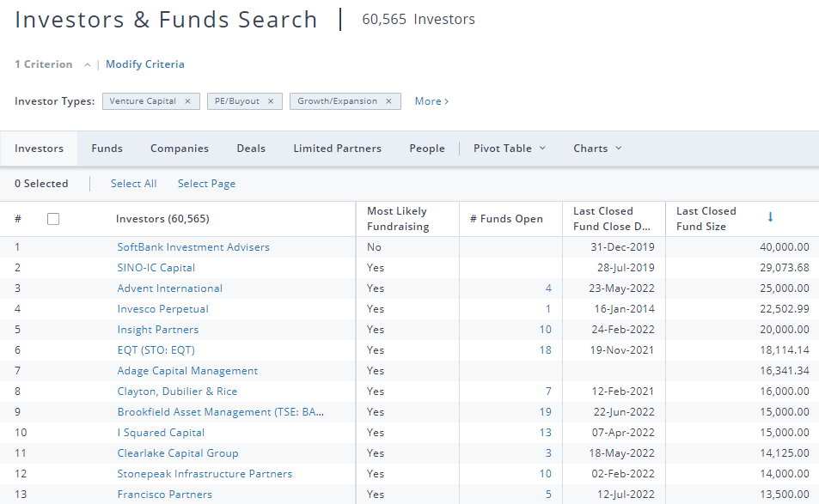Sort by Most Likely Fundraising column header

397,219
